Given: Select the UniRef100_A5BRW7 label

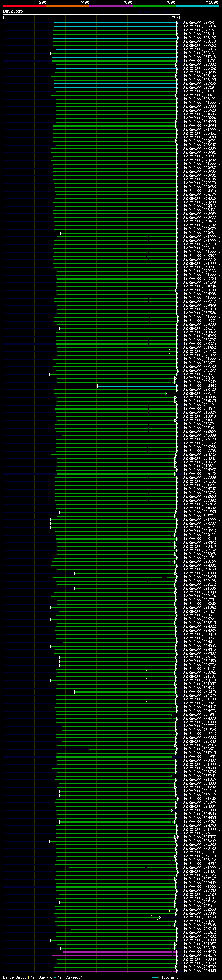Looking at the screenshot, I should point(199,156).
